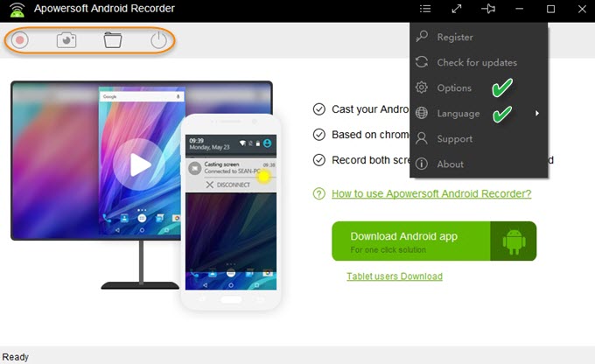
Task: Click the check circle beside Cast your Android
Action: pyautogui.click(x=319, y=109)
